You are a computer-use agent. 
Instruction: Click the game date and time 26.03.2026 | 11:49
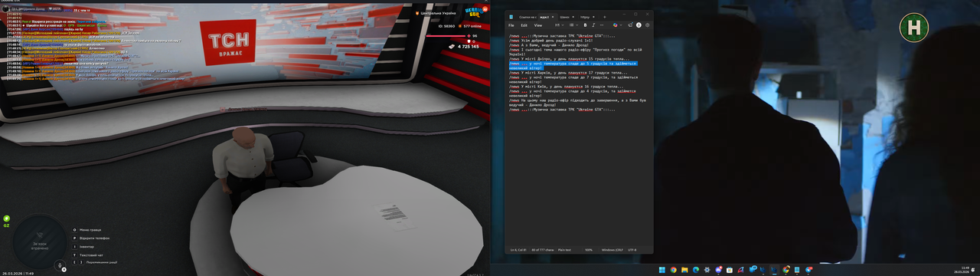(18, 273)
